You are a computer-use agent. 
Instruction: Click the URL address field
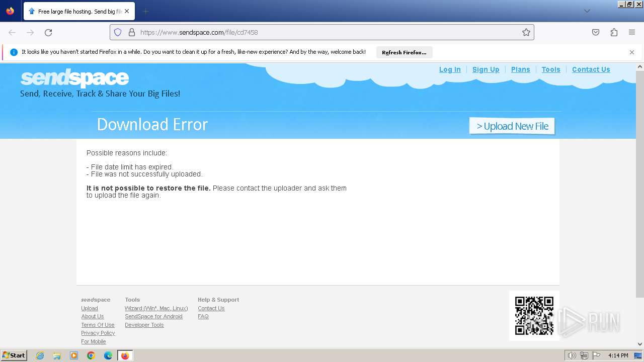[x=322, y=32]
